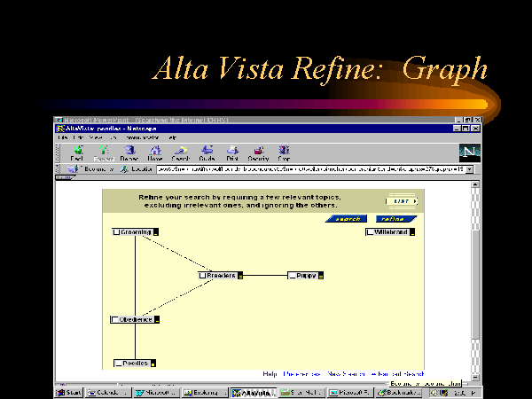Open the Edit menu

coord(76,137)
